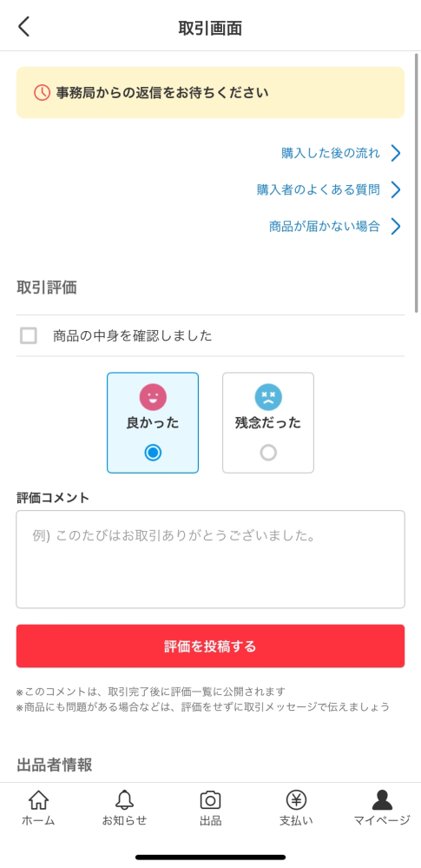Expand the chevron beside 購入した後の流れ
Screen dimensions: 421x868
(395, 153)
